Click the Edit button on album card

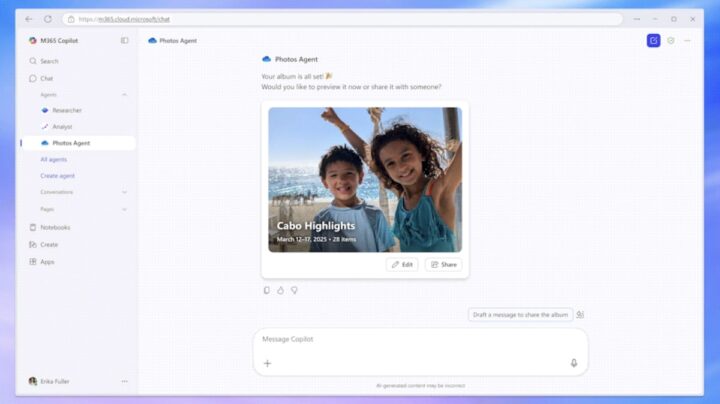pyautogui.click(x=402, y=265)
